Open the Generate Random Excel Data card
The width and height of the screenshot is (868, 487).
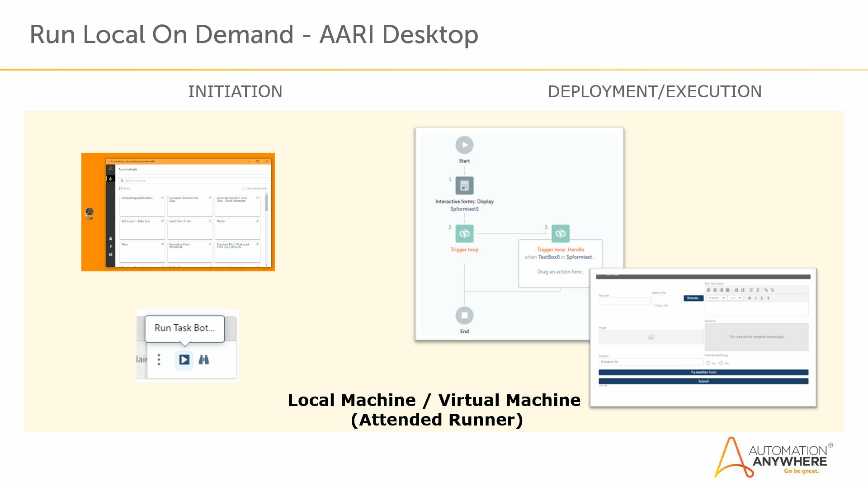(x=237, y=206)
